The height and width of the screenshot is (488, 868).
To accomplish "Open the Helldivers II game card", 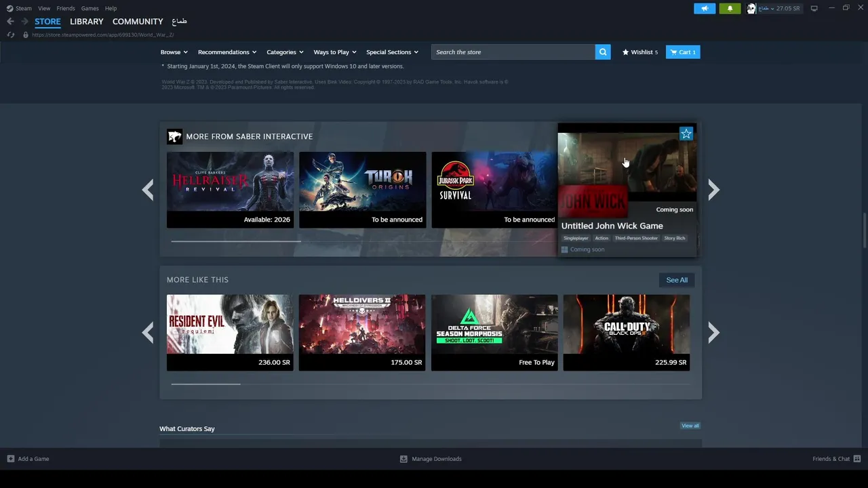I will (x=362, y=332).
